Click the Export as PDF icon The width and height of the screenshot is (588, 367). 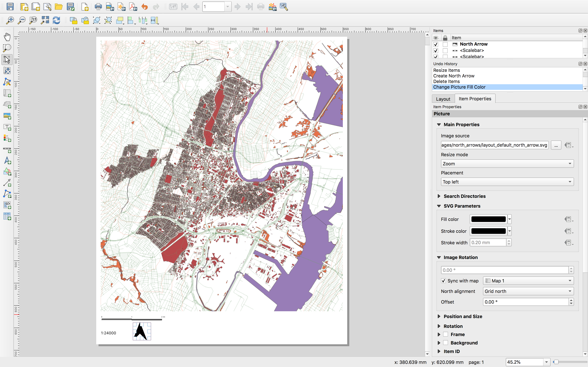[133, 7]
